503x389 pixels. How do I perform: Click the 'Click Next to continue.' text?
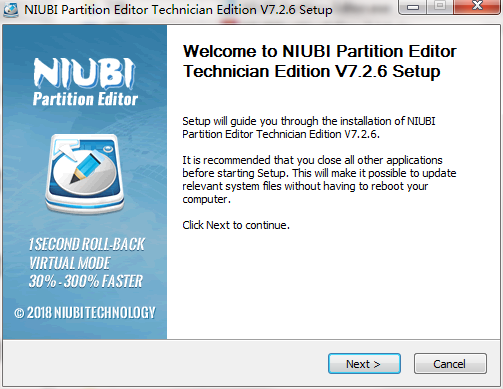(x=236, y=225)
